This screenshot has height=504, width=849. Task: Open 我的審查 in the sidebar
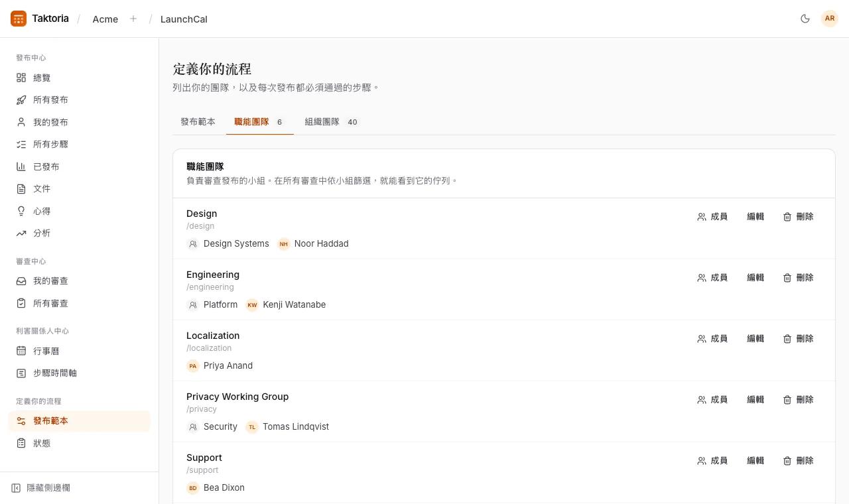(x=80, y=281)
